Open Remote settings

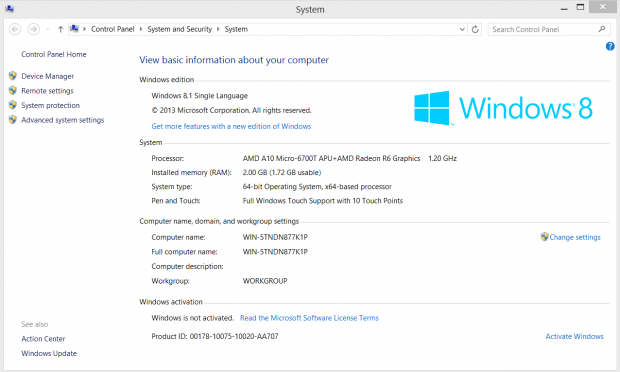coord(47,91)
